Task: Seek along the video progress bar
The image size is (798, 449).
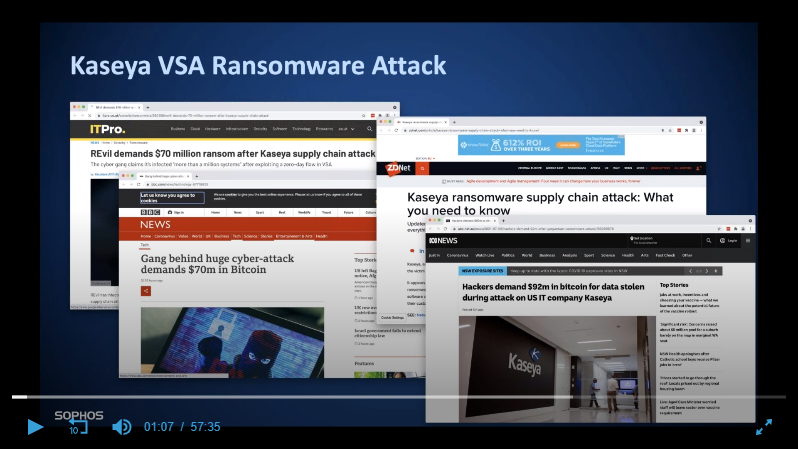Action: pyautogui.click(x=399, y=397)
